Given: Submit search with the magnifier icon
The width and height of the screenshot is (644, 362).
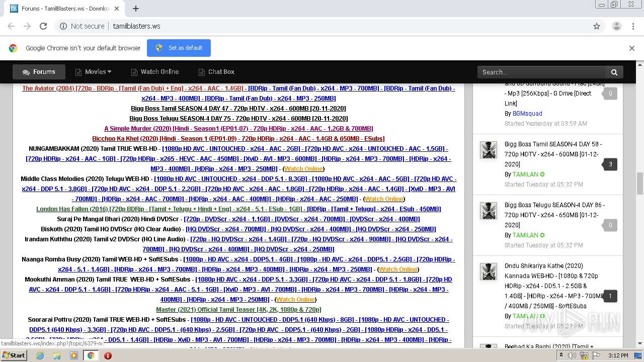Looking at the screenshot, I should [614, 72].
